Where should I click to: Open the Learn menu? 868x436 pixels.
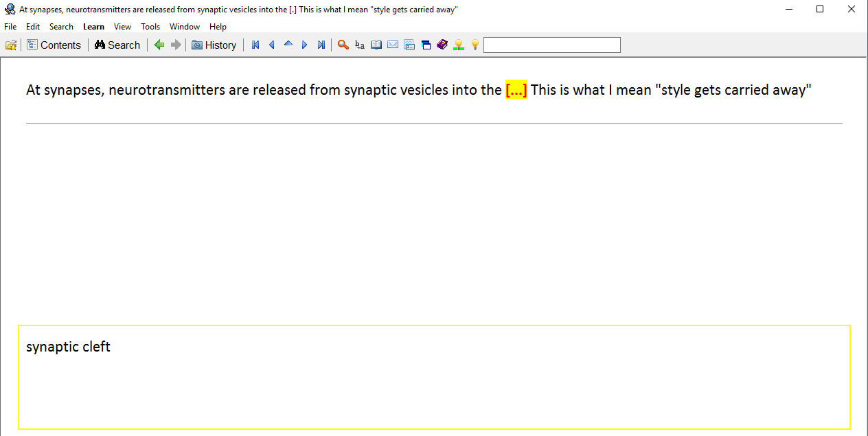tap(93, 27)
